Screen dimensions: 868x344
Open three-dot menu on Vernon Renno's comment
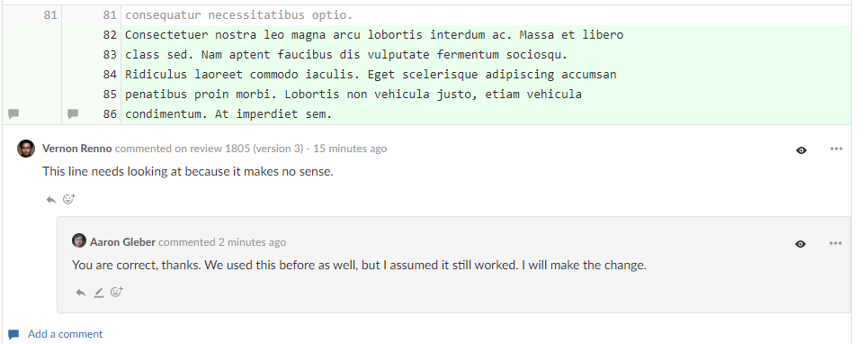click(836, 149)
